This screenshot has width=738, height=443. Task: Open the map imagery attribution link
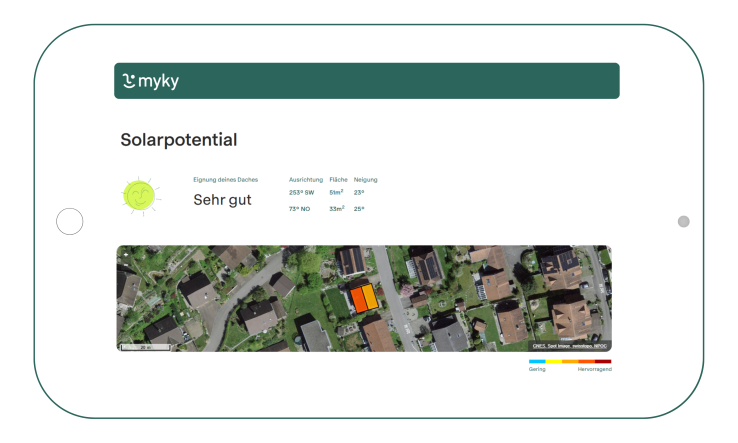(x=570, y=346)
